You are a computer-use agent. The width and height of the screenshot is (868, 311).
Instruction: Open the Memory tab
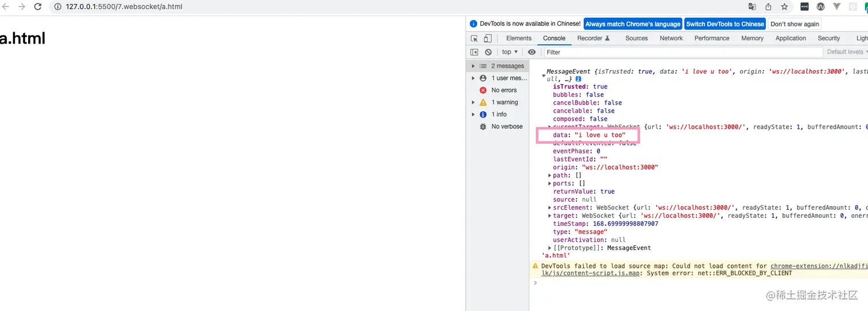pyautogui.click(x=752, y=39)
